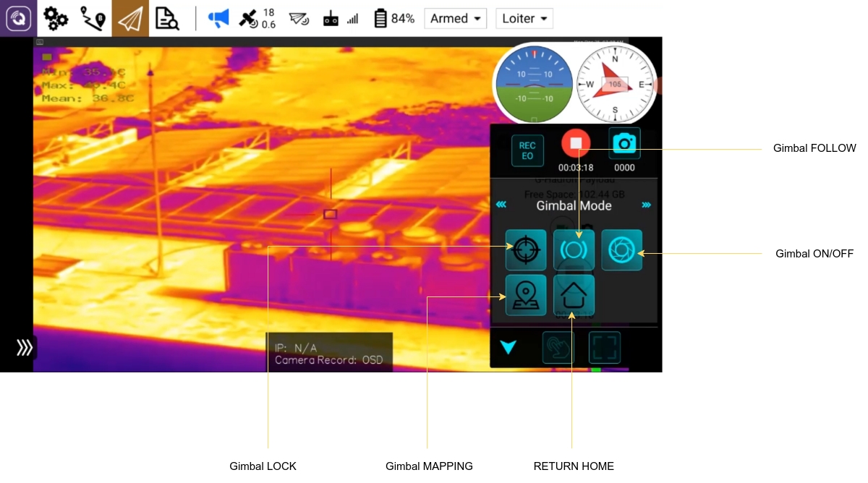
Task: Capture a photo with camera icon
Action: (624, 144)
